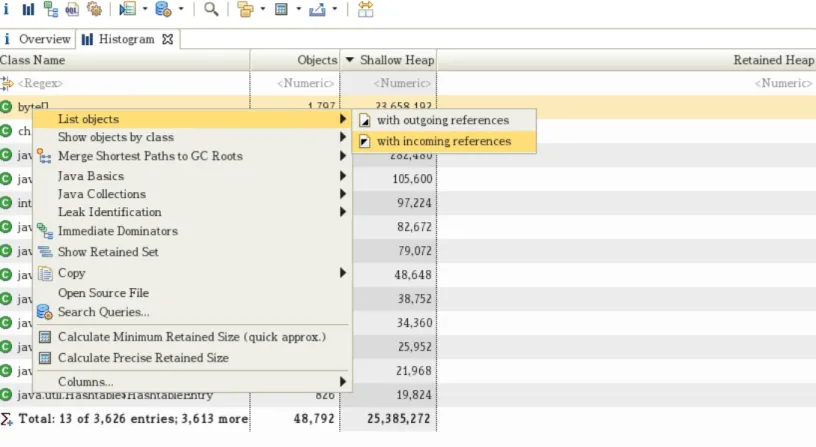
Task: Choose Calculate Precise Retained Size
Action: (143, 358)
